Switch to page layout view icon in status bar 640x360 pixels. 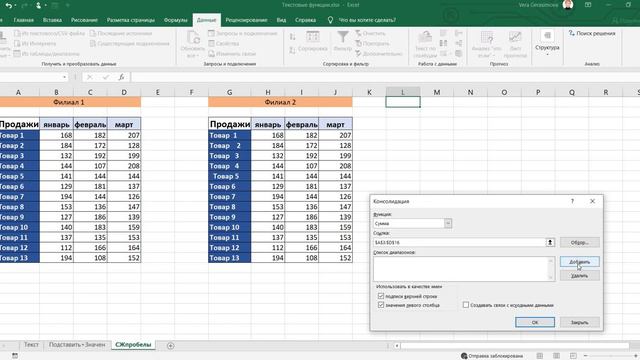tap(556, 356)
